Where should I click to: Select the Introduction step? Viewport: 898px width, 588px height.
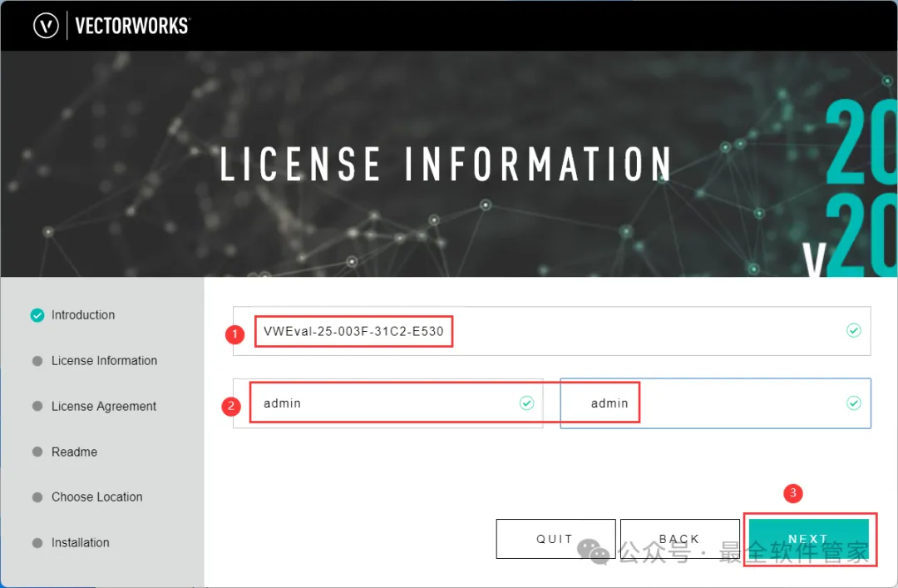click(72, 314)
